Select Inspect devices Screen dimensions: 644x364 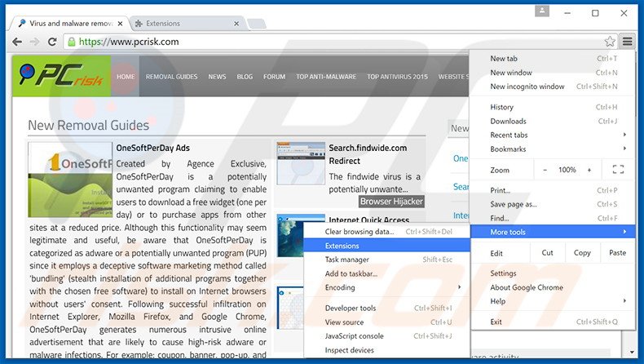[387, 350]
